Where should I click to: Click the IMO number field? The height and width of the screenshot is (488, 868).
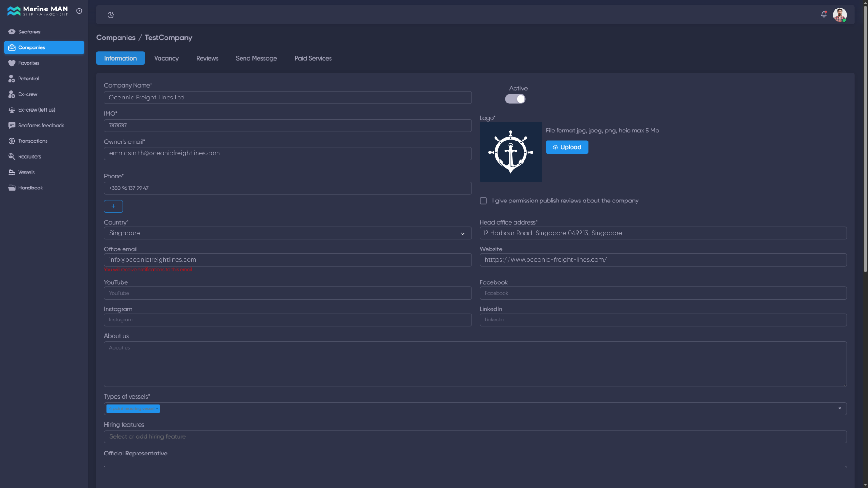pyautogui.click(x=288, y=126)
